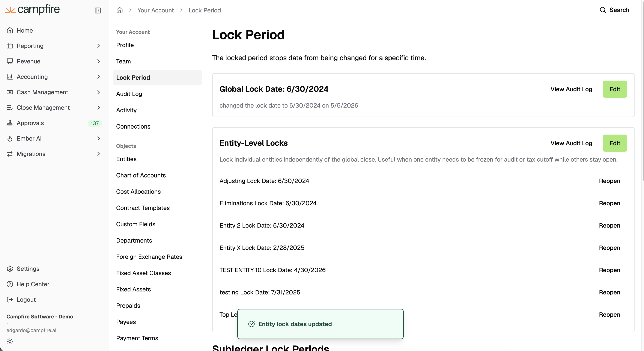Image resolution: width=644 pixels, height=351 pixels.
Task: Reopen the Entity X lock
Action: click(x=609, y=248)
